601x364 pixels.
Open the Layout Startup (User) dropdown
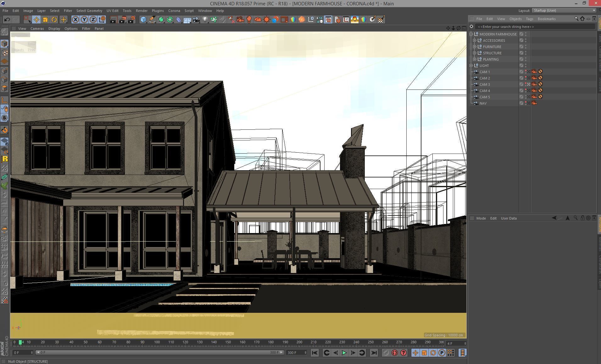[564, 10]
